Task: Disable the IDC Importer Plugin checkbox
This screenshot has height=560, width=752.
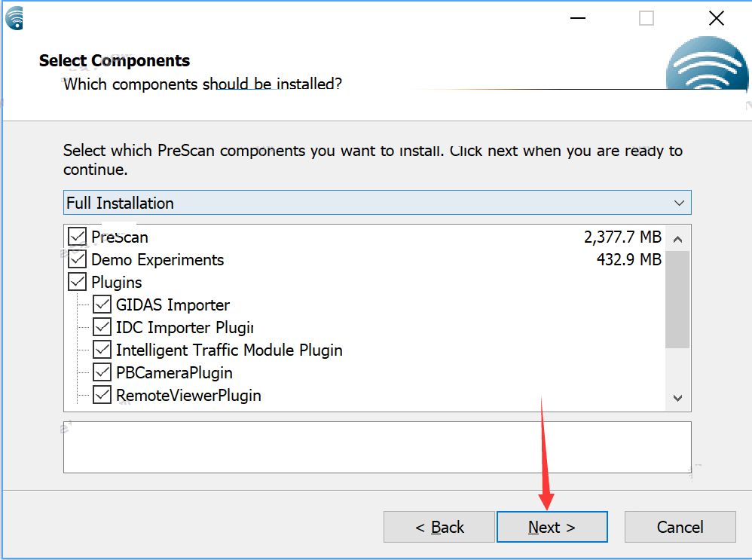Action: (x=102, y=327)
